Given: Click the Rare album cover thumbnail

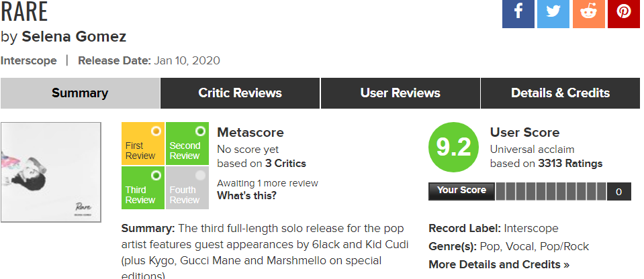Looking at the screenshot, I should 51,172.
